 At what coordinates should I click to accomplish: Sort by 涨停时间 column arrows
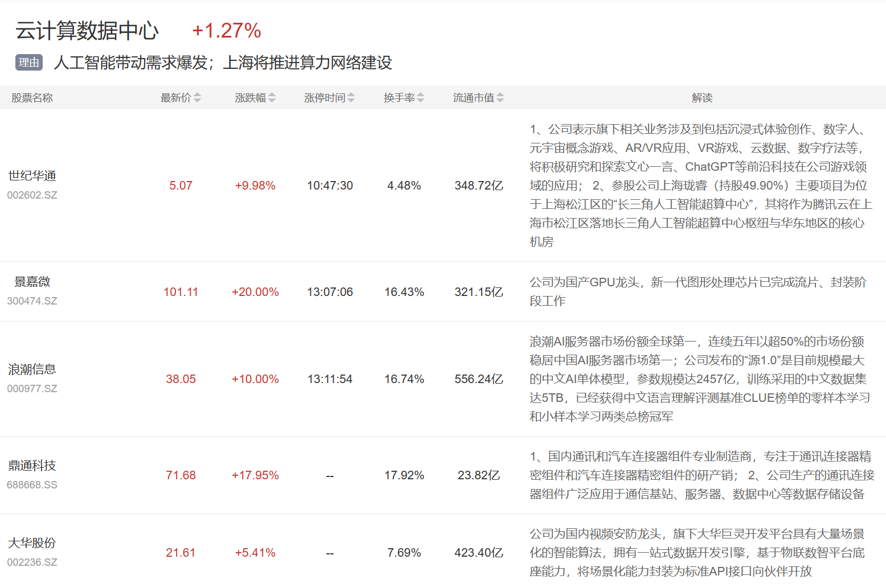pyautogui.click(x=351, y=98)
